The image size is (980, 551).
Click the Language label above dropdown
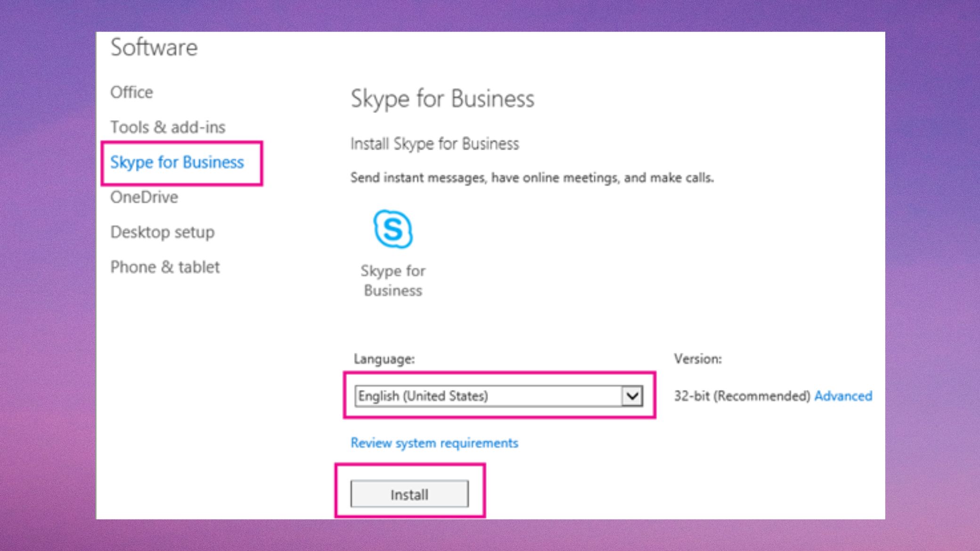[x=384, y=359]
